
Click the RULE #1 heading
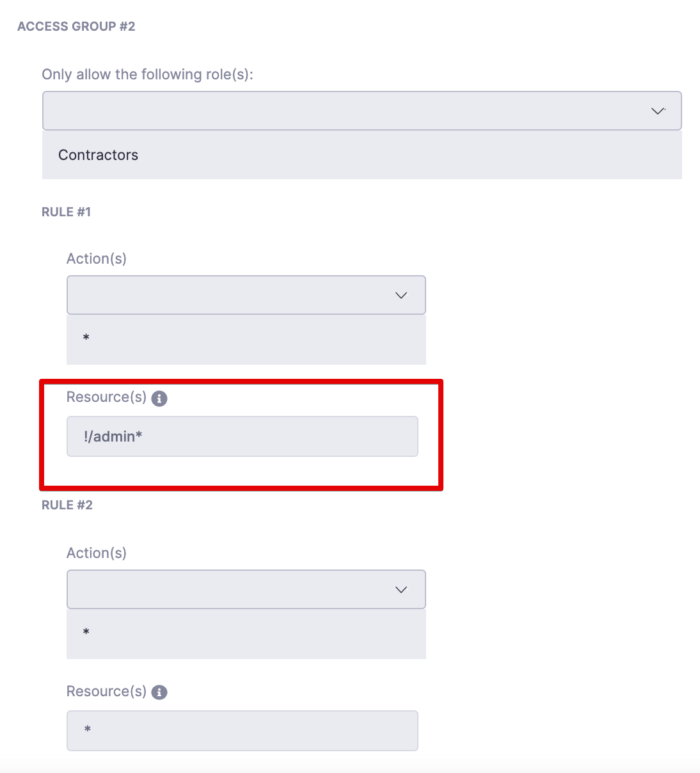coord(67,212)
